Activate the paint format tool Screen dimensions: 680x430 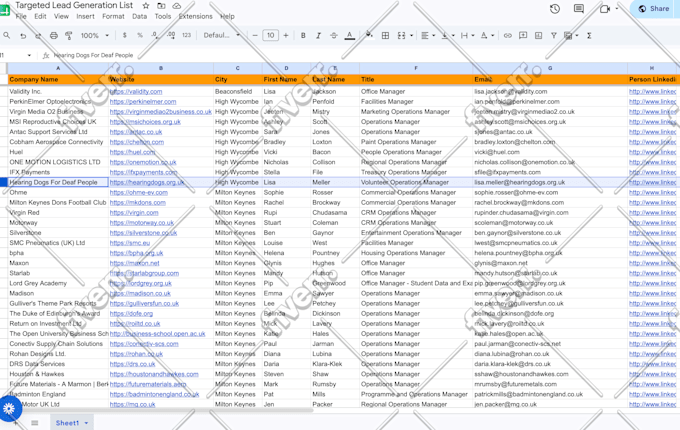tap(69, 36)
